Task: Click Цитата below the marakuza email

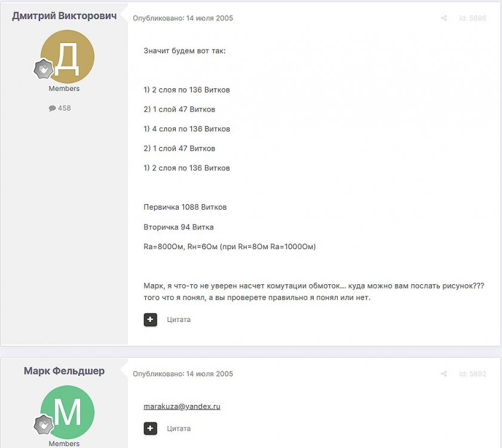Action: (x=179, y=428)
